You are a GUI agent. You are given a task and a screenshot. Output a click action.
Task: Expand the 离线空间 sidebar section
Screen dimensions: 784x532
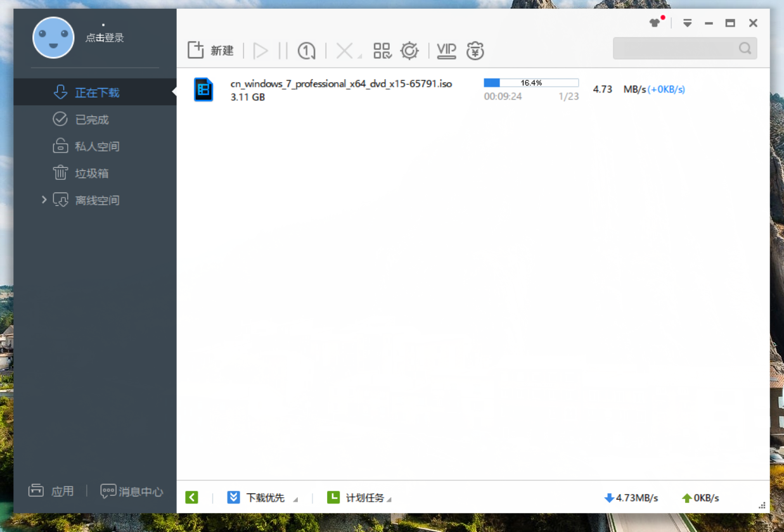(44, 200)
